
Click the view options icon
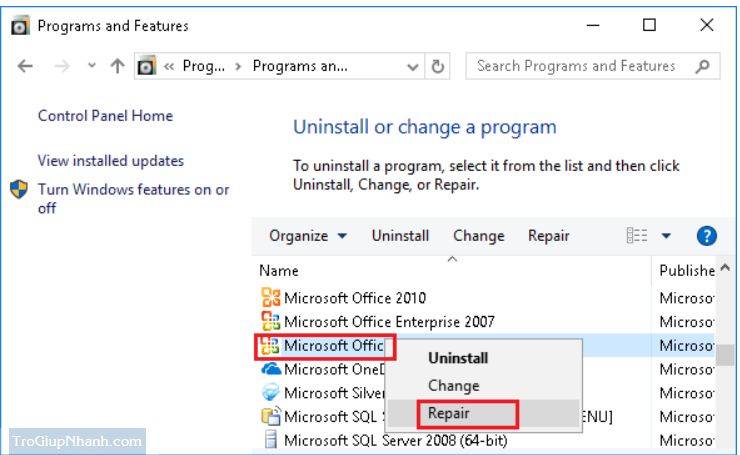click(x=637, y=236)
